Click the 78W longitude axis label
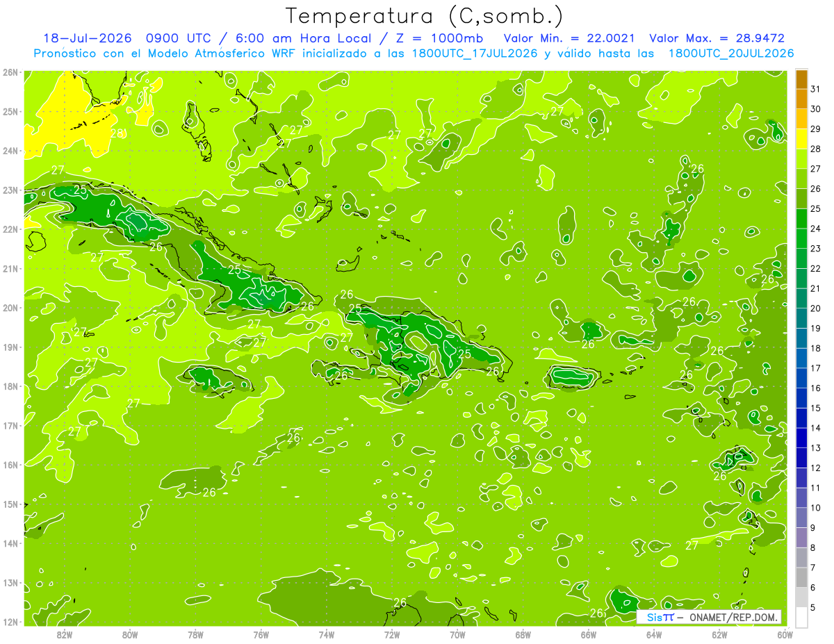 click(195, 634)
